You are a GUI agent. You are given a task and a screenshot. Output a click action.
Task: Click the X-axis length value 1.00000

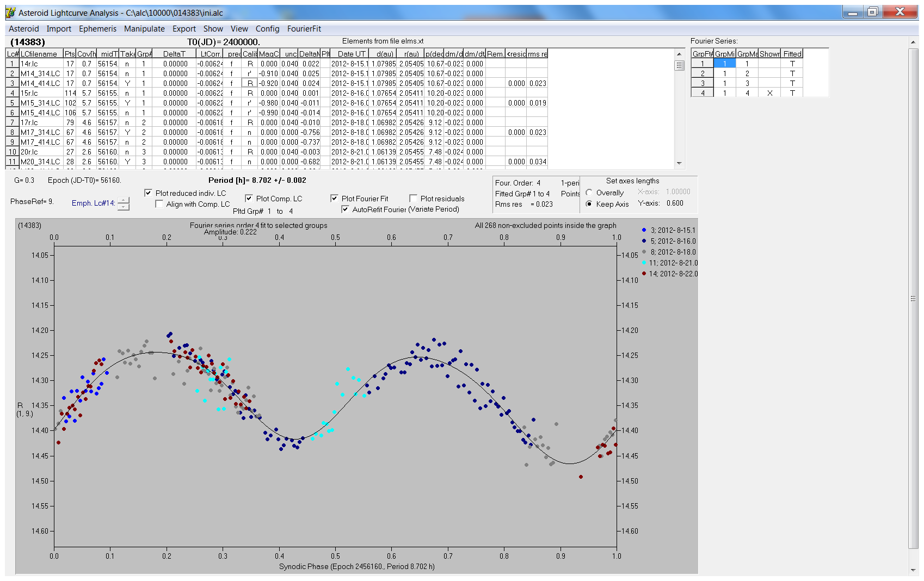678,192
